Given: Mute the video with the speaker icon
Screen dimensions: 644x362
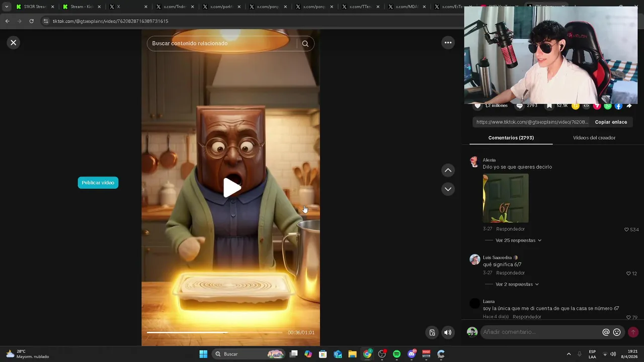Looking at the screenshot, I should point(448,332).
